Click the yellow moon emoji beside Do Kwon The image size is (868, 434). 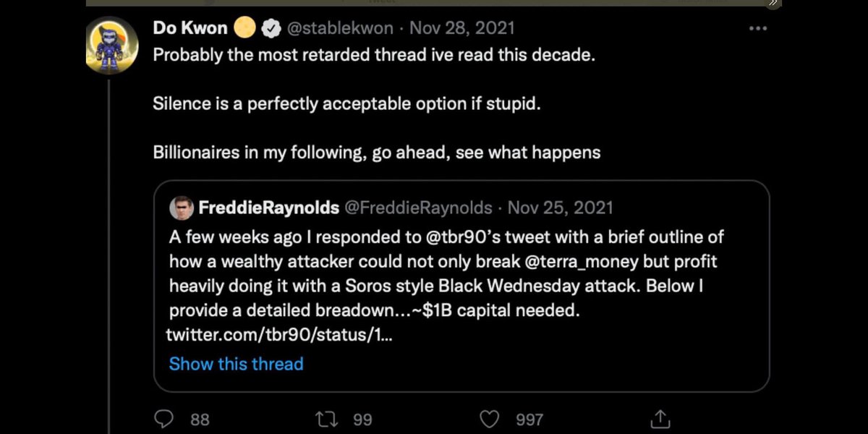[x=245, y=29]
